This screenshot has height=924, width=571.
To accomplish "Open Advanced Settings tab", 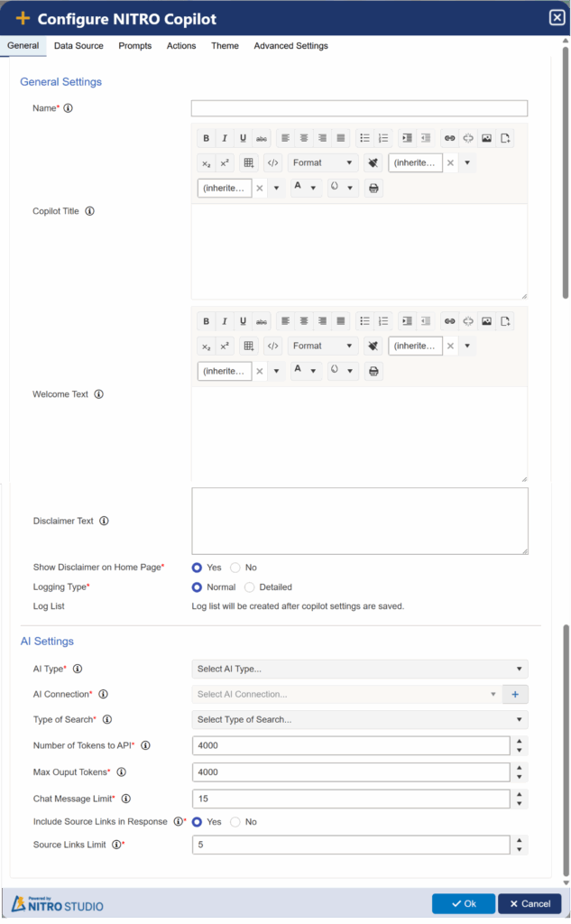I will click(291, 46).
